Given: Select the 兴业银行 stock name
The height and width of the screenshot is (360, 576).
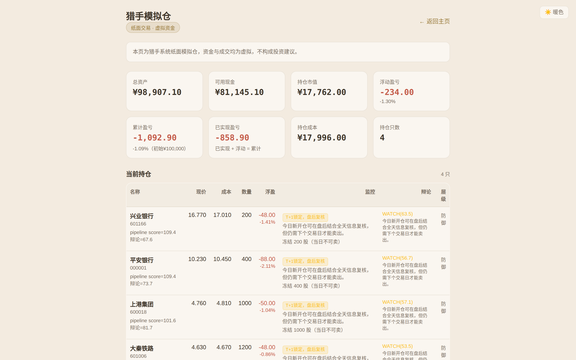Looking at the screenshot, I should [141, 216].
